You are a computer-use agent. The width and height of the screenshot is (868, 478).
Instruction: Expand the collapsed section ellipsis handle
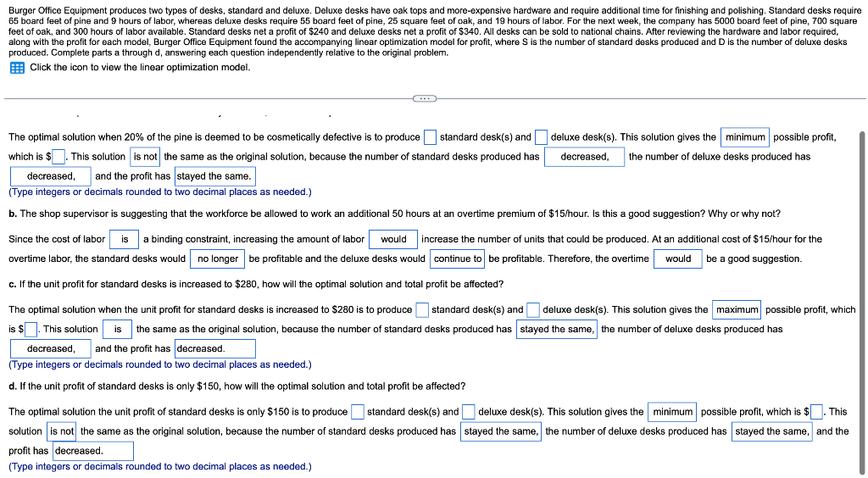(425, 98)
